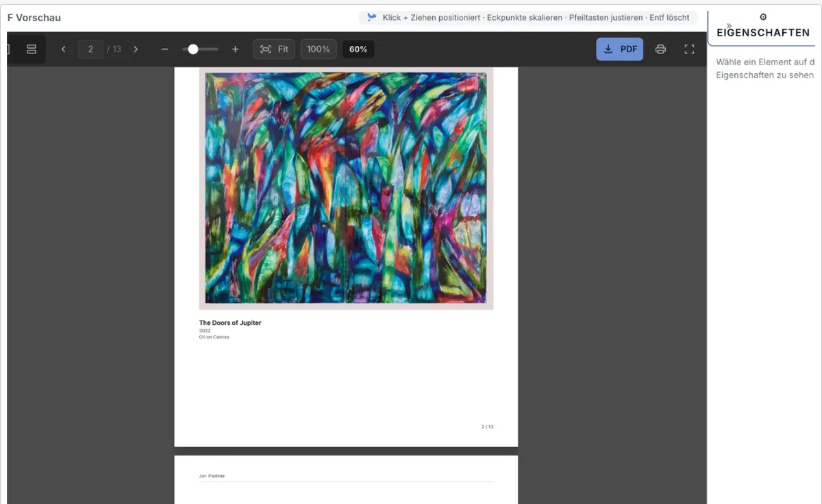Image resolution: width=822 pixels, height=504 pixels.
Task: Adjust the zoom slider handle
Action: click(x=193, y=49)
